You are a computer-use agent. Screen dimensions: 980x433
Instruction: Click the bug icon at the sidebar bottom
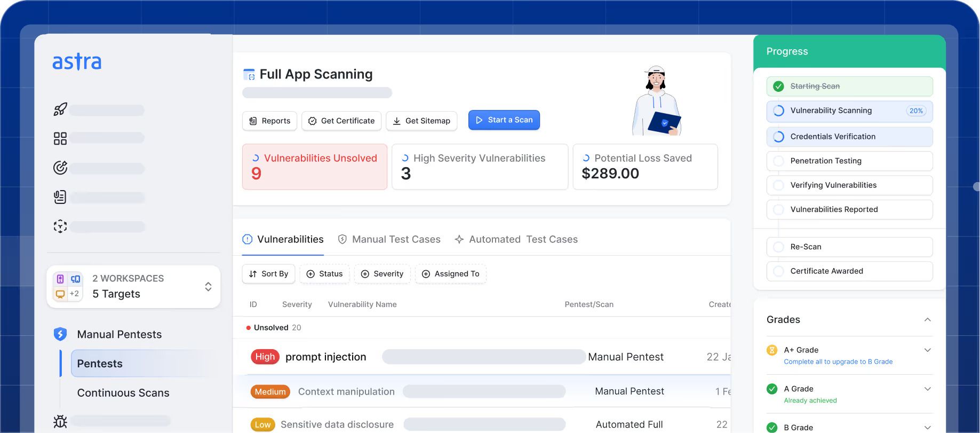pos(60,422)
